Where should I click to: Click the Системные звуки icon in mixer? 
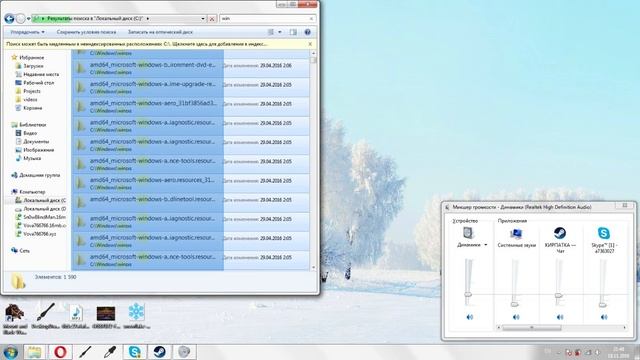(x=516, y=233)
